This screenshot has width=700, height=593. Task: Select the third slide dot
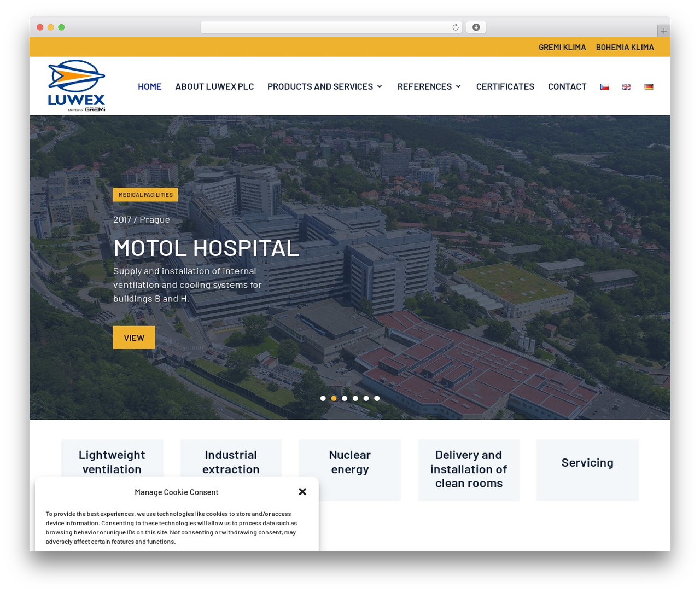(x=345, y=398)
